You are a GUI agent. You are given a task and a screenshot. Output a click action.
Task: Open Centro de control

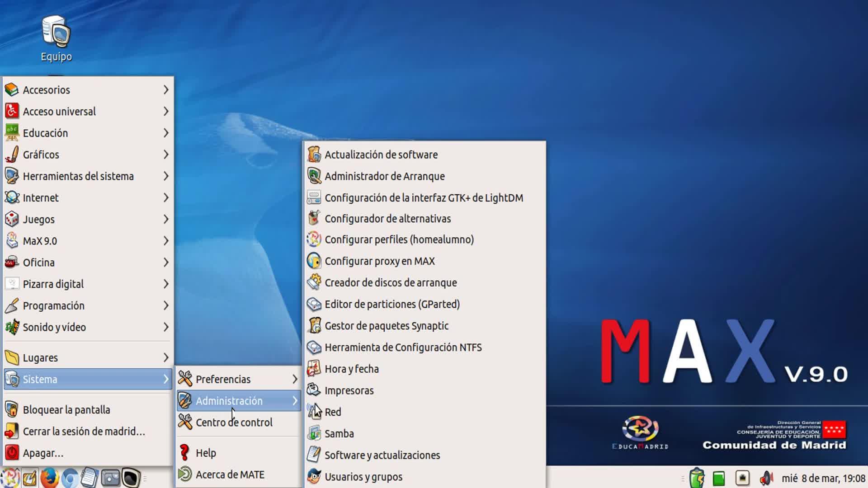click(239, 422)
